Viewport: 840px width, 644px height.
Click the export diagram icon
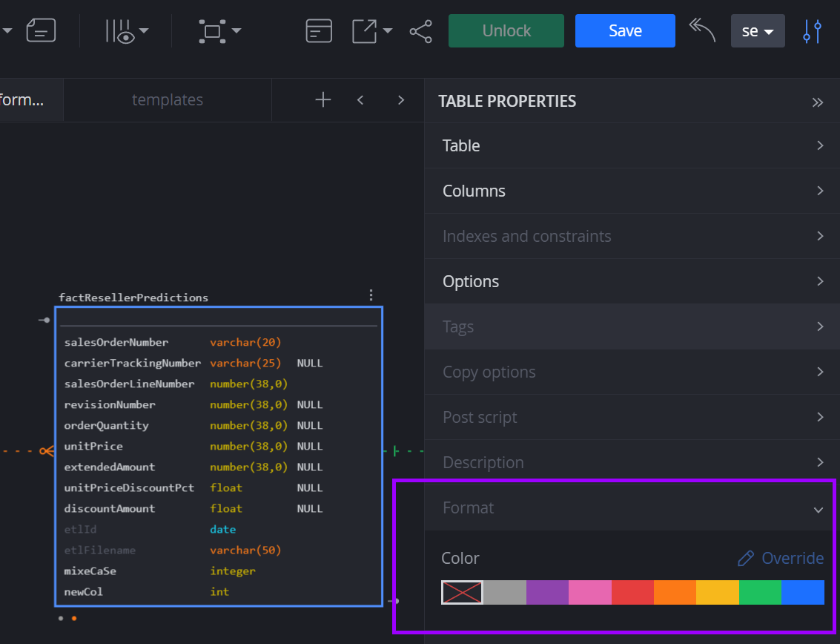pos(366,30)
